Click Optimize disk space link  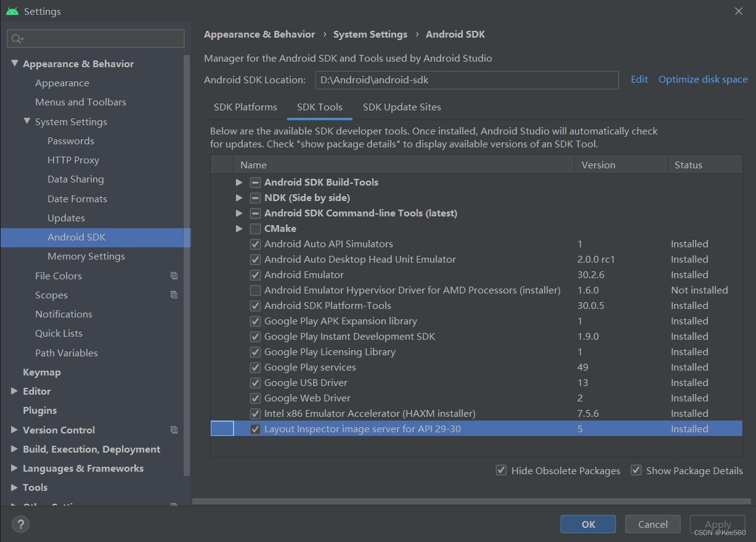point(703,80)
